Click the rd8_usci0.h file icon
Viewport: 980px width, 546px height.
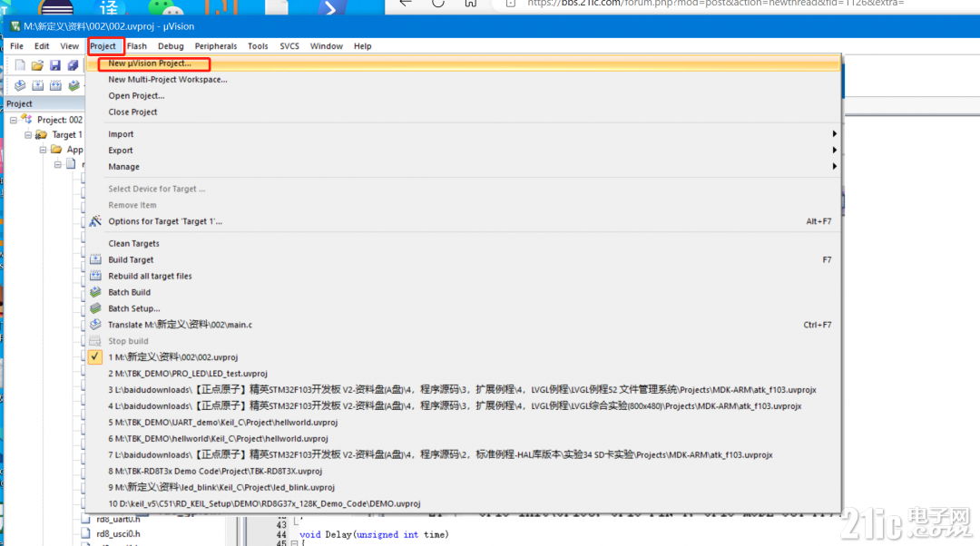point(85,533)
